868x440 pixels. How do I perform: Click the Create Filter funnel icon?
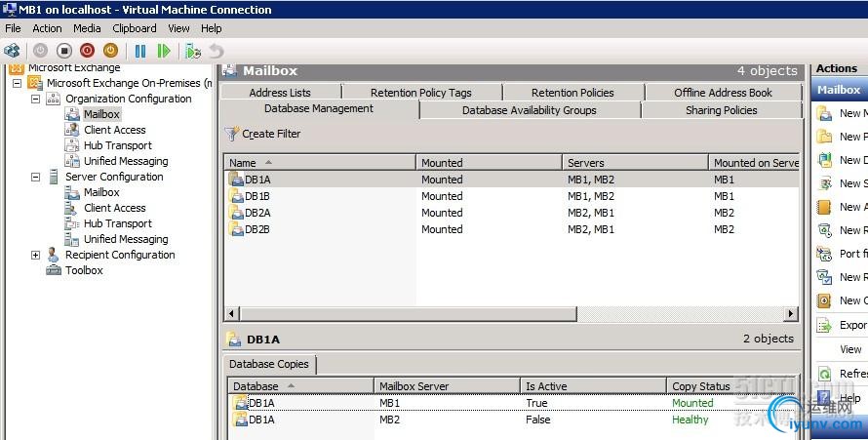[232, 134]
